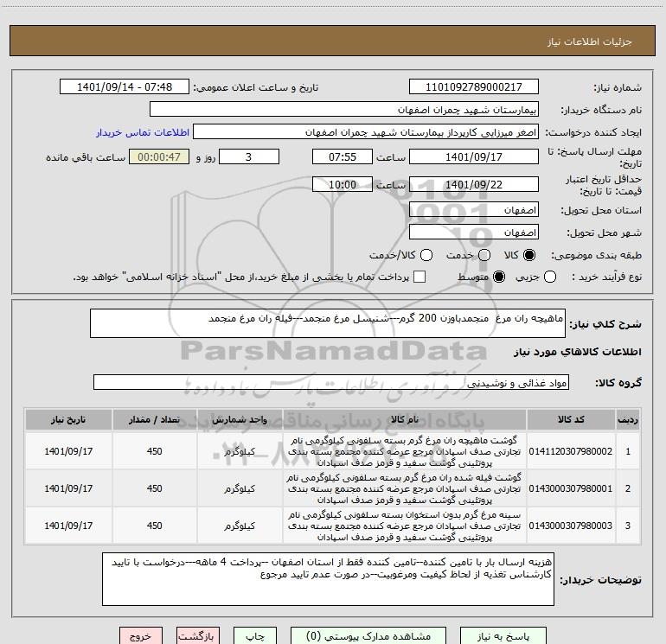Click the واحد شمارش column header
The height and width of the screenshot is (644, 666).
click(x=240, y=420)
